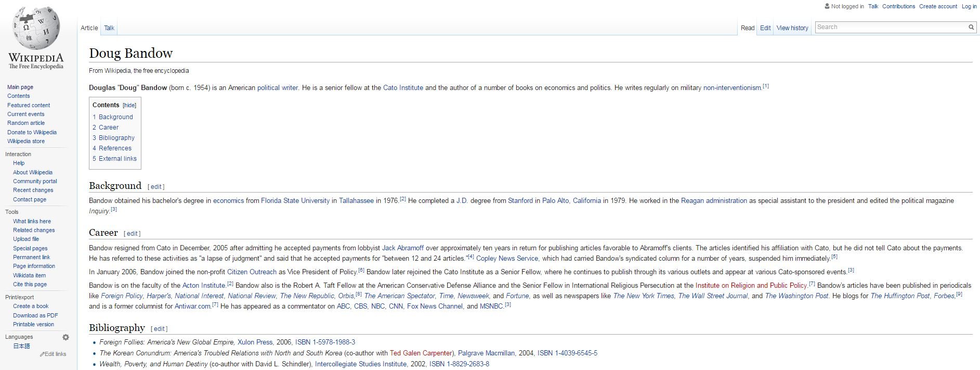Open Permanent link in Tools

pos(31,257)
